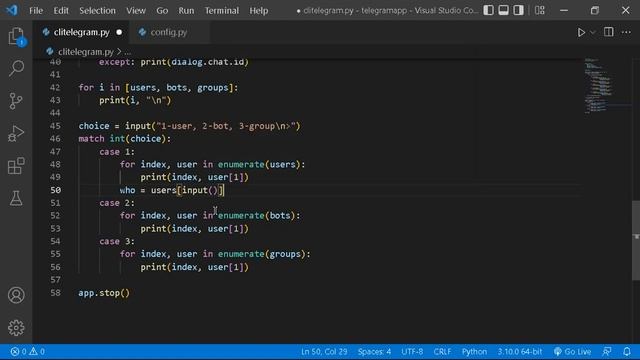This screenshot has height=360, width=640.
Task: Click line number 46 in gutter
Action: click(55, 139)
